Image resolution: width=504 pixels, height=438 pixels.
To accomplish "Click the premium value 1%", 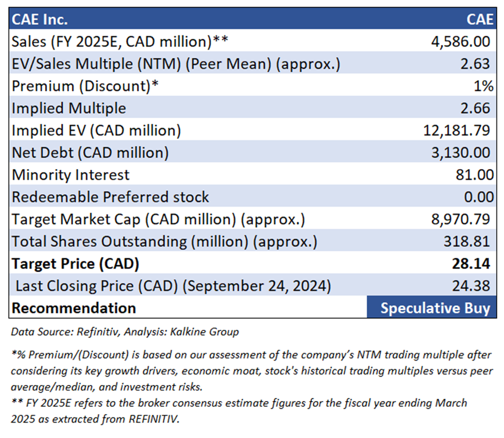I will coord(483,86).
